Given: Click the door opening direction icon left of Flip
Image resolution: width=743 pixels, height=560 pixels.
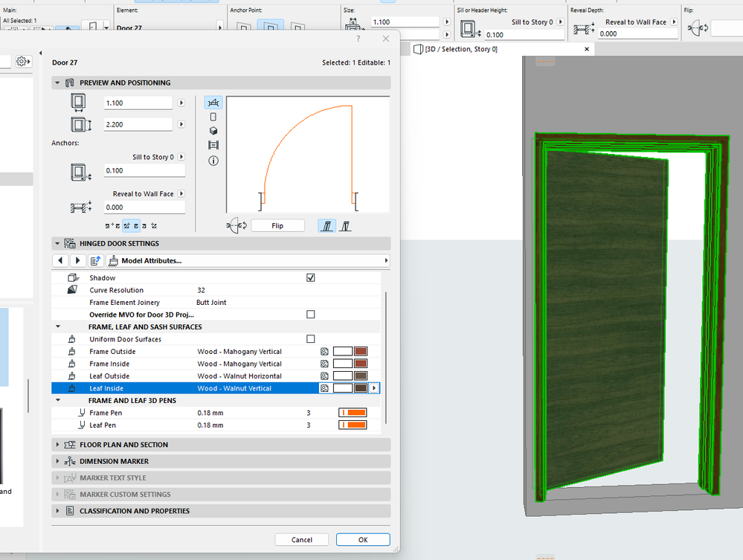Looking at the screenshot, I should (x=238, y=225).
